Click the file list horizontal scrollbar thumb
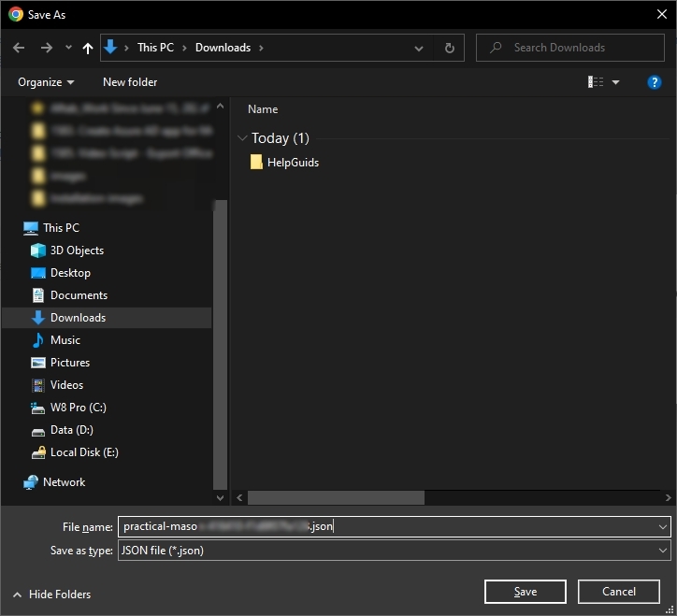This screenshot has height=616, width=677. click(x=336, y=497)
